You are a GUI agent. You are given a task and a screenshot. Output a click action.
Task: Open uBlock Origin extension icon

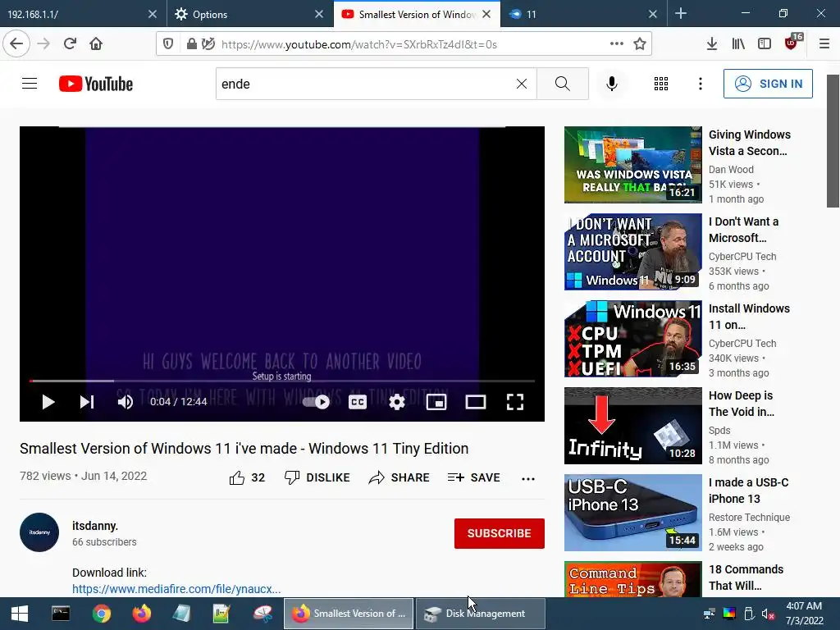click(793, 43)
